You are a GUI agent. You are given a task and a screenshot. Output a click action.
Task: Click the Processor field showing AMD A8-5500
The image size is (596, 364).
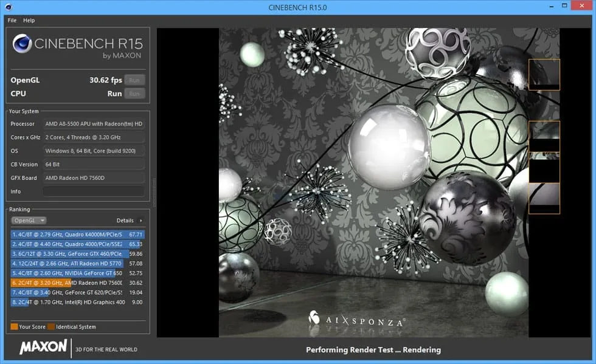pos(94,124)
